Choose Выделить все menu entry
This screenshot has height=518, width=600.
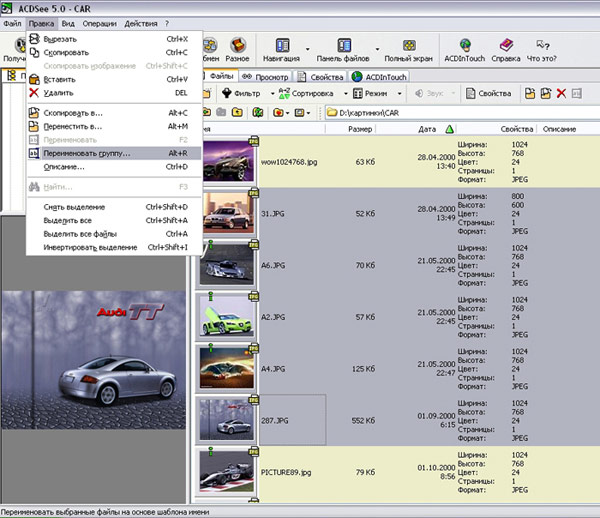114,220
